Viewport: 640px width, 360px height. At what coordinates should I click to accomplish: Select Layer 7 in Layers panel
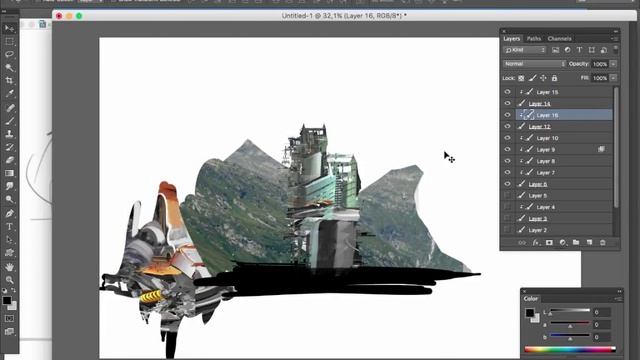(x=564, y=173)
